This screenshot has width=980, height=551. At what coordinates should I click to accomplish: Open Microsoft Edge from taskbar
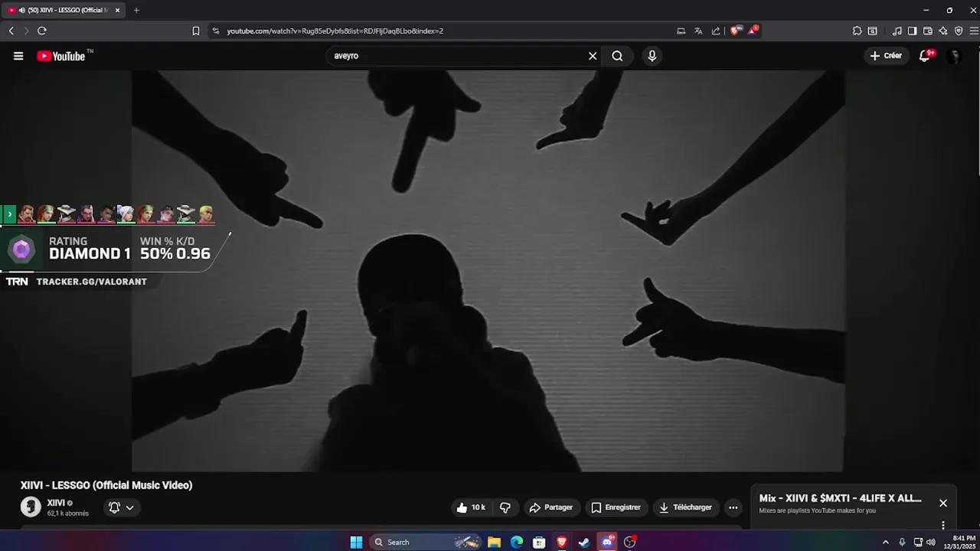tap(517, 542)
